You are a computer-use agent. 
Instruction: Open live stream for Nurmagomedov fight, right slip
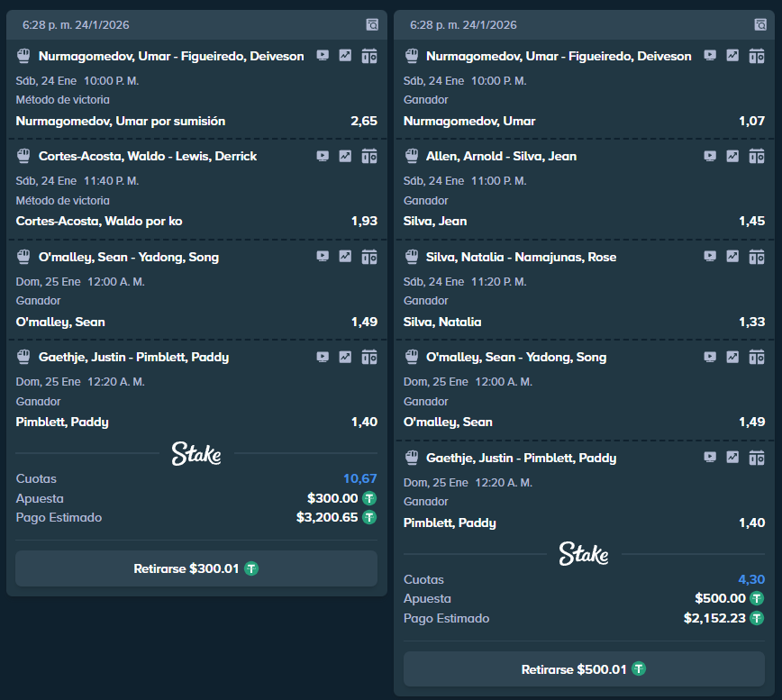[x=710, y=55]
